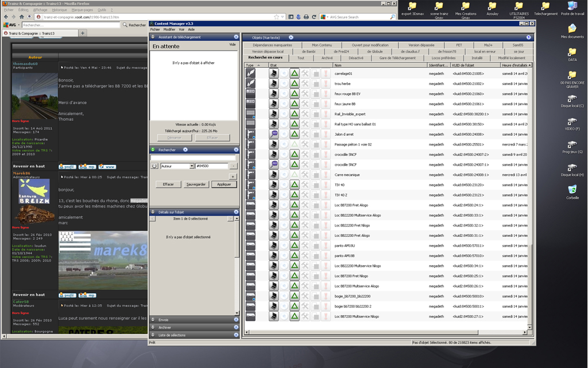This screenshot has width=588, height=368.
Task: Open Aide menu in Content Manager
Action: 191,29
